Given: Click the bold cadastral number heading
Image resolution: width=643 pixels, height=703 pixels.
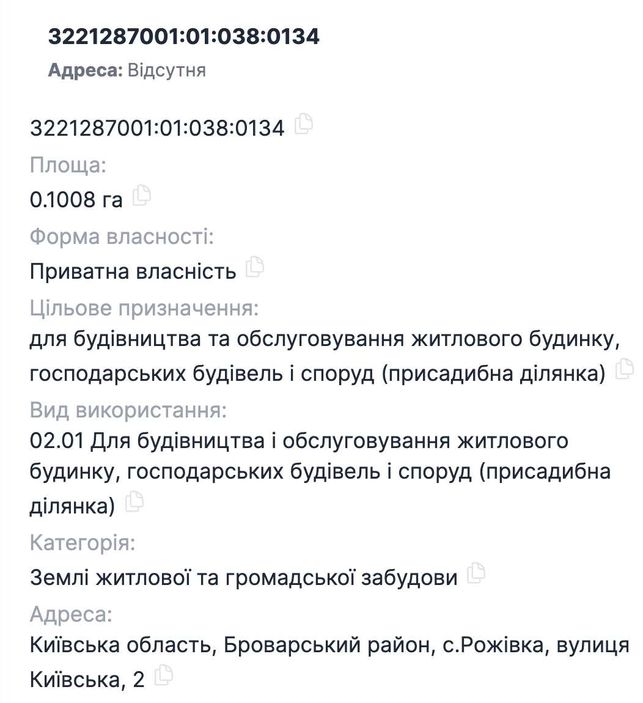Looking at the screenshot, I should pyautogui.click(x=183, y=36).
